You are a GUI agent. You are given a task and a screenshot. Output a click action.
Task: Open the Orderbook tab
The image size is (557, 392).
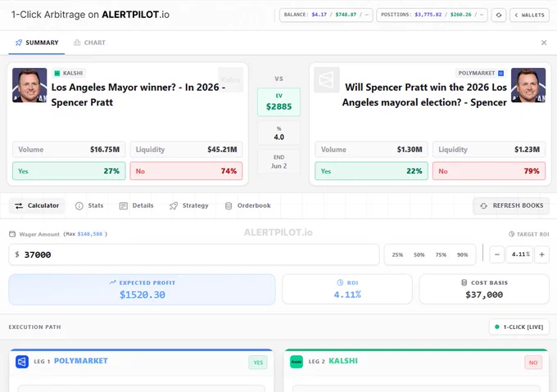coord(248,205)
